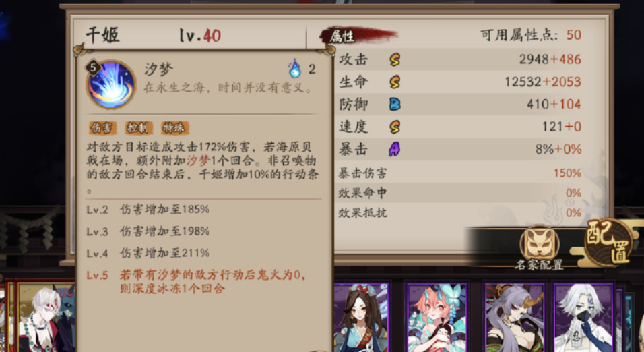Select the 控制 skill tag
The height and width of the screenshot is (352, 644).
(138, 128)
